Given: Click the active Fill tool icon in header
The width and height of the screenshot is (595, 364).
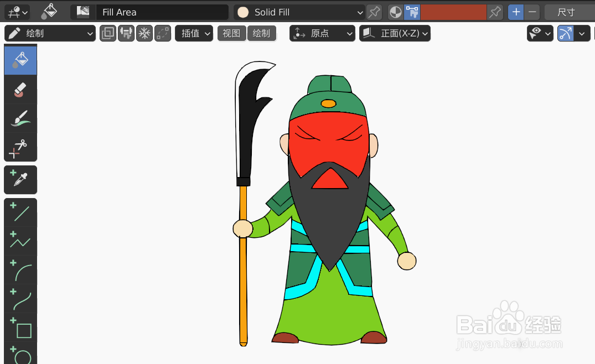Looking at the screenshot, I should (49, 12).
